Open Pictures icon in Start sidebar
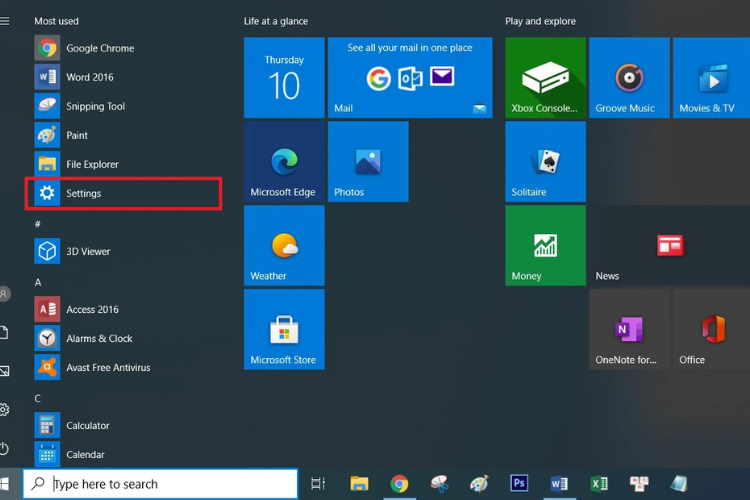 click(4, 371)
